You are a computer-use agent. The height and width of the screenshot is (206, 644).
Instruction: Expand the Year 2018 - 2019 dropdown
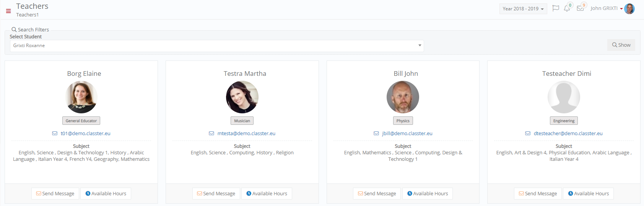(x=523, y=9)
